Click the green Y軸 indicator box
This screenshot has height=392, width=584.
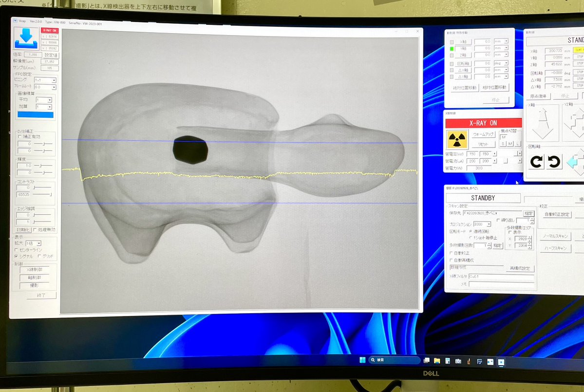tap(452, 49)
